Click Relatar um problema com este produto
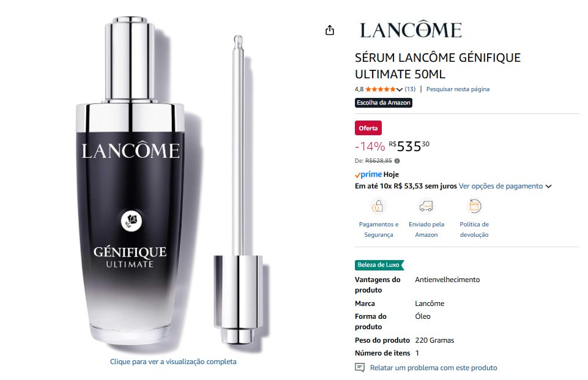588x380 pixels. 433,368
